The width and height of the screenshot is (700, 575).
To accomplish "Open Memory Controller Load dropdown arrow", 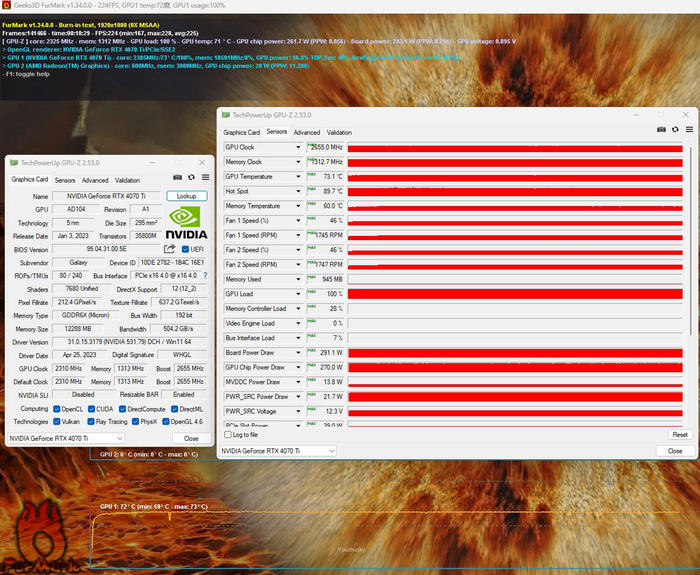I will [x=298, y=309].
